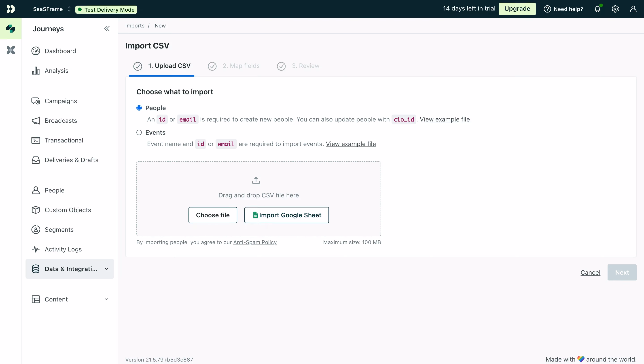Open the Transactional terminal icon
Screen dimensions: 644x364
pos(36,140)
